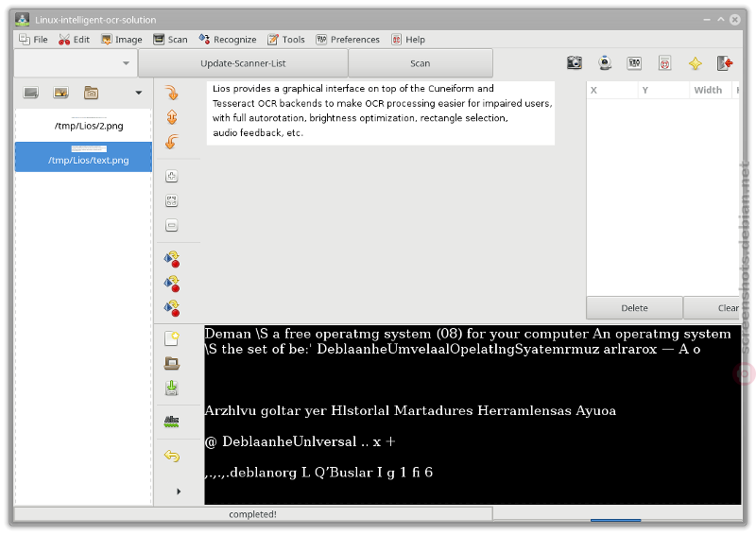Open the File menu

(33, 40)
